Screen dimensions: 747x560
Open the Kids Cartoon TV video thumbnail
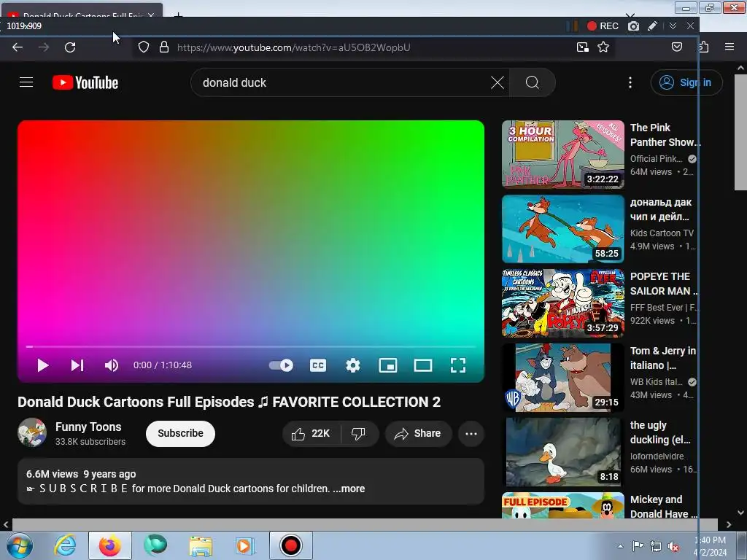(x=562, y=228)
